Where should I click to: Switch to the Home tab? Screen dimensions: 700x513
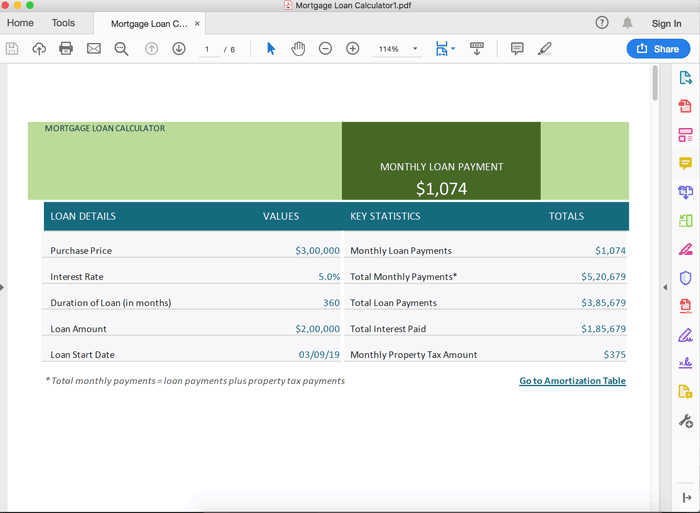click(20, 23)
